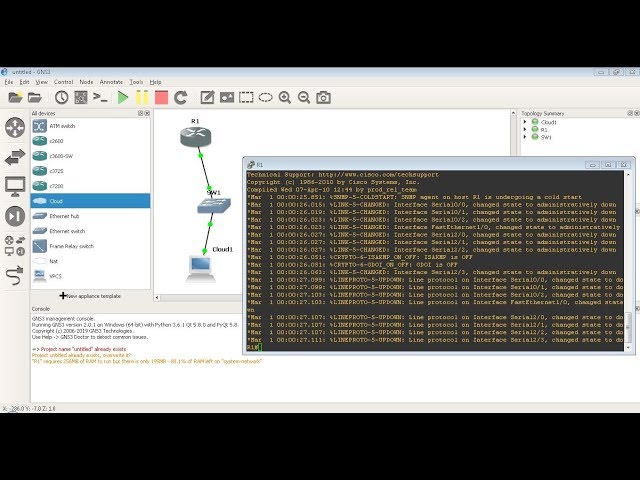Click the Zoom out magnifier icon
Screen dimensions: 640x480
pyautogui.click(x=304, y=98)
